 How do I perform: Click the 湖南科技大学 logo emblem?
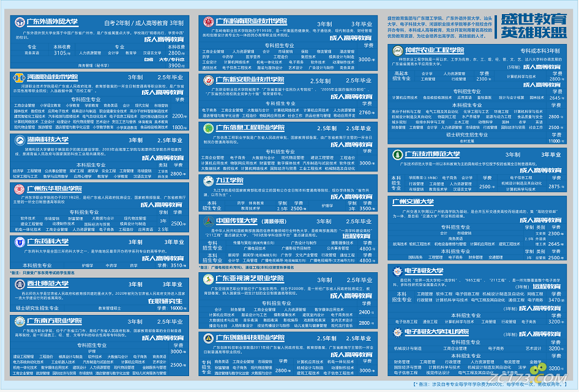[19, 140]
